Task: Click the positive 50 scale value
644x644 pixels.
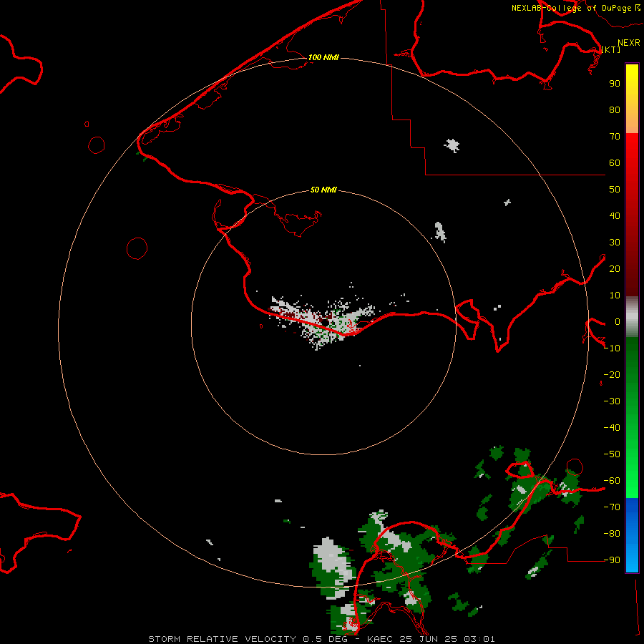Action: click(x=615, y=190)
